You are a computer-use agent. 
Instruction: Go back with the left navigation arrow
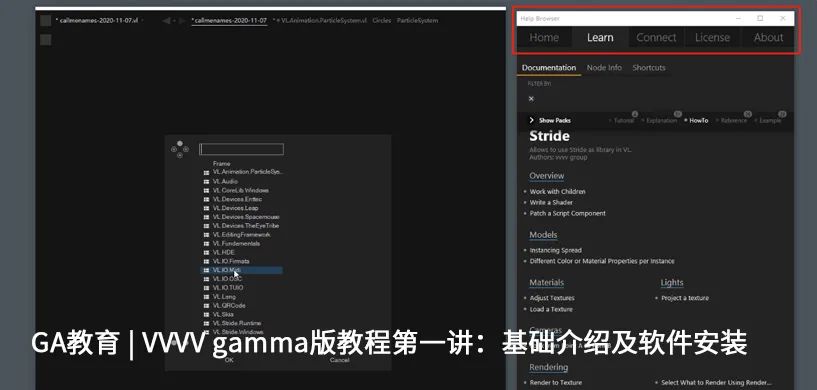click(167, 21)
